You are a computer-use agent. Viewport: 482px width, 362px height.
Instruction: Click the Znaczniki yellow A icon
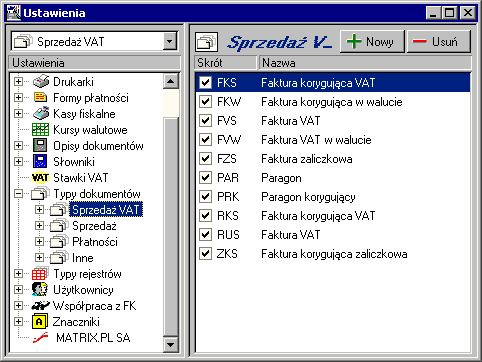[x=40, y=322]
